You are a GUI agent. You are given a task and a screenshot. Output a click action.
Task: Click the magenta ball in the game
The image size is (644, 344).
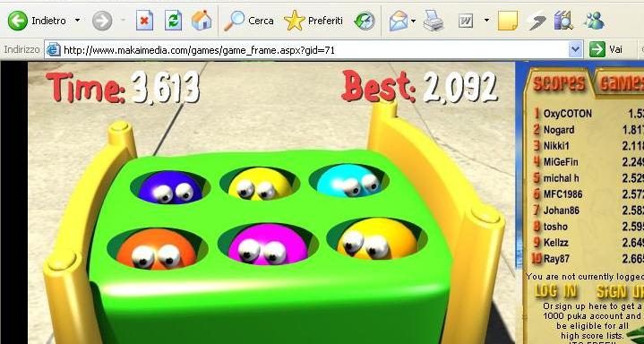point(268,245)
